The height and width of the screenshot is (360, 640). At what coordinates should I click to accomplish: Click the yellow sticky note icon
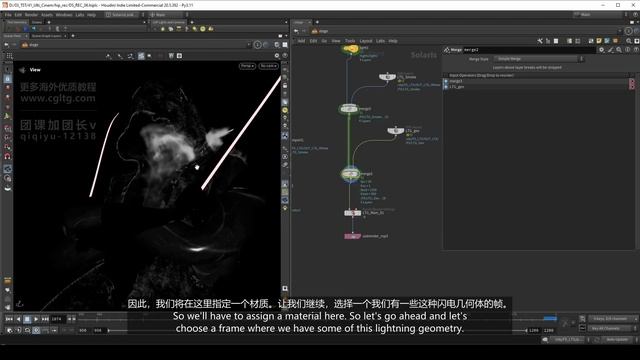click(x=599, y=41)
